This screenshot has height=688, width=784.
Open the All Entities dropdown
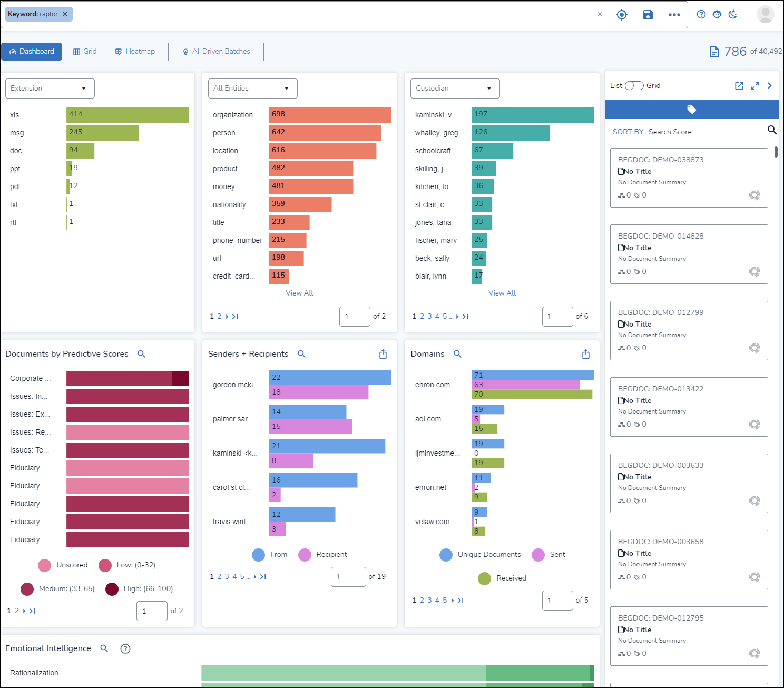tap(252, 89)
